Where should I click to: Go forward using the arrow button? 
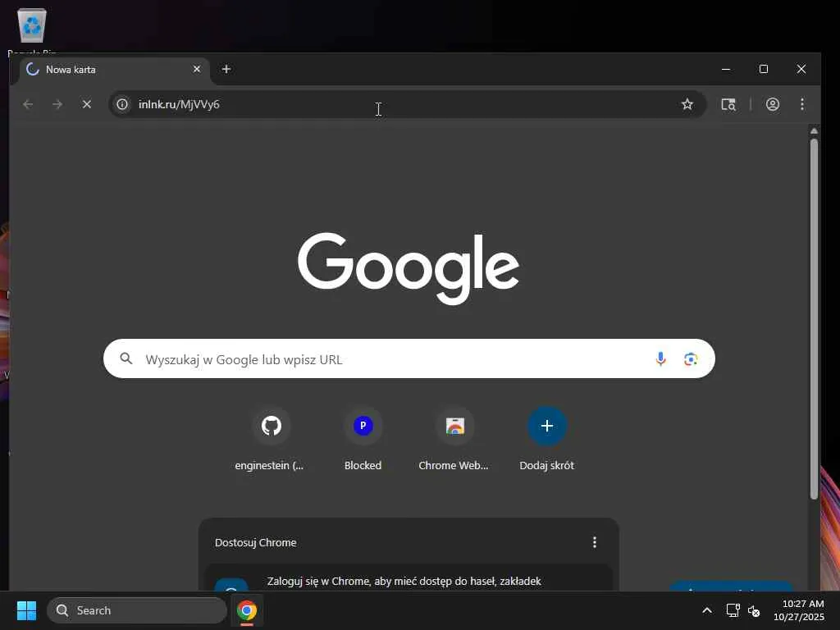57,104
